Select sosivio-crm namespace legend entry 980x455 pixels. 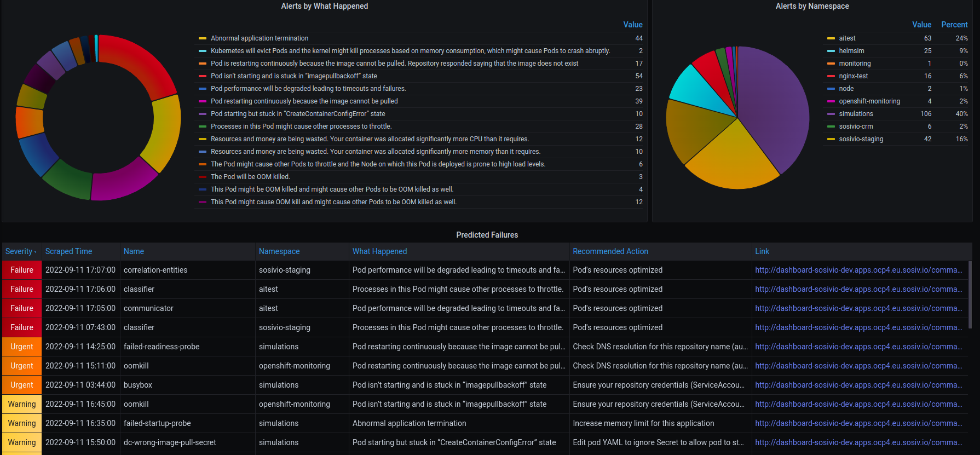pos(856,126)
